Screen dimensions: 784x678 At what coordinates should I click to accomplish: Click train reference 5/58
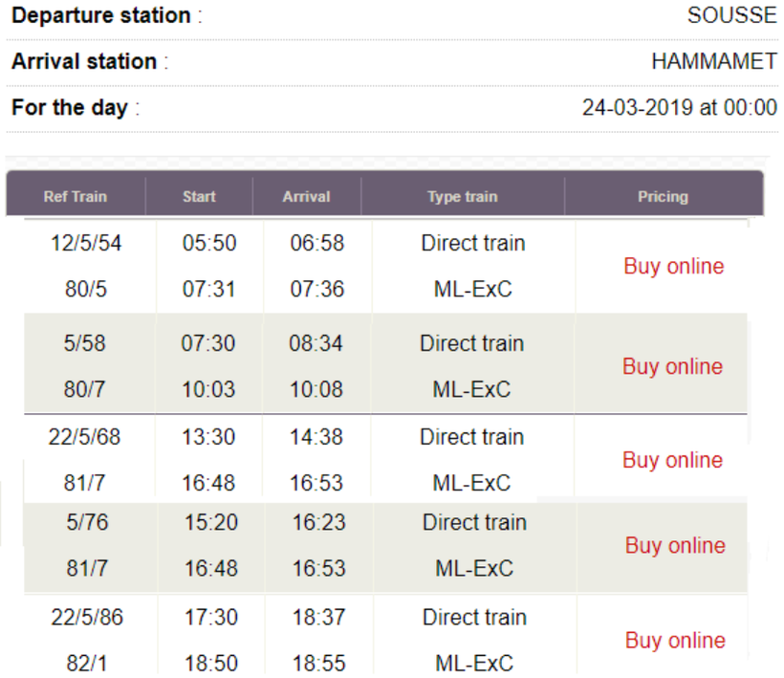[85, 343]
